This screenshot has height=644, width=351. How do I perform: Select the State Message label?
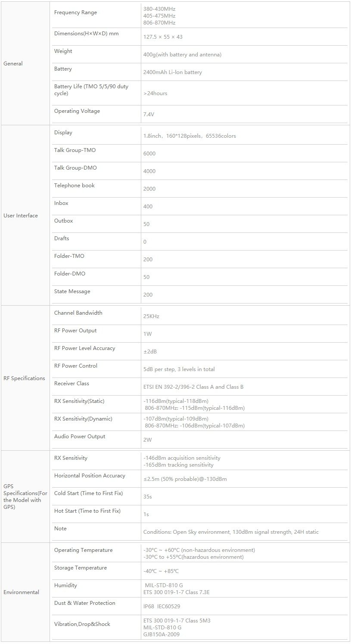click(x=72, y=291)
